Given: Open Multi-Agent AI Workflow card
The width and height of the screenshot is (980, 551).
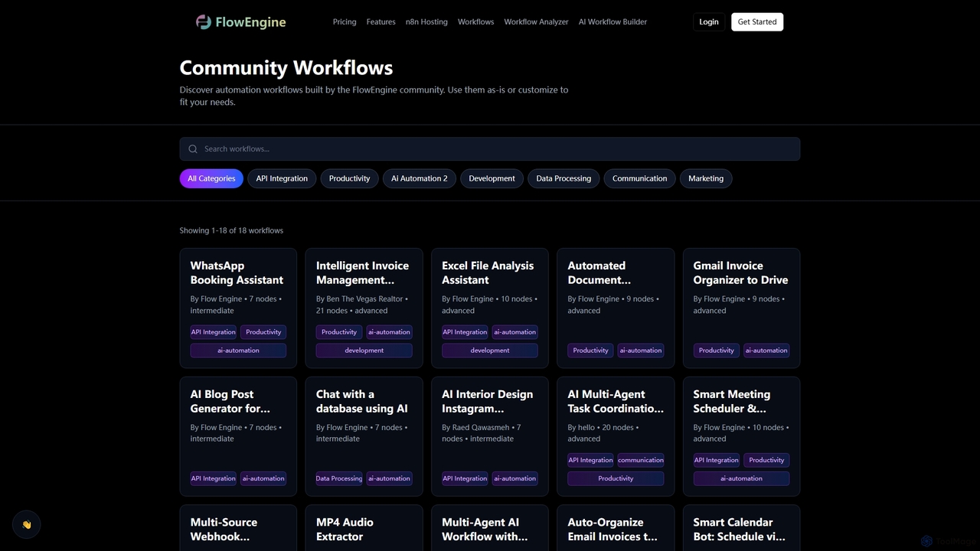Looking at the screenshot, I should point(490,528).
